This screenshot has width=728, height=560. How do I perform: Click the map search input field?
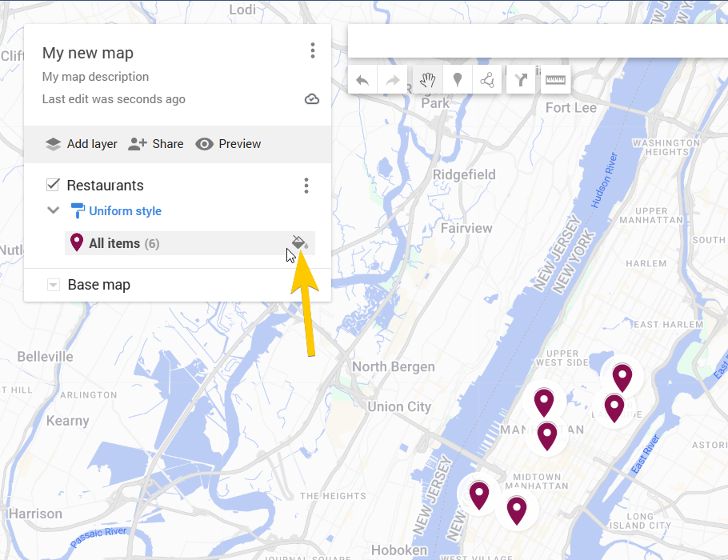[538, 42]
